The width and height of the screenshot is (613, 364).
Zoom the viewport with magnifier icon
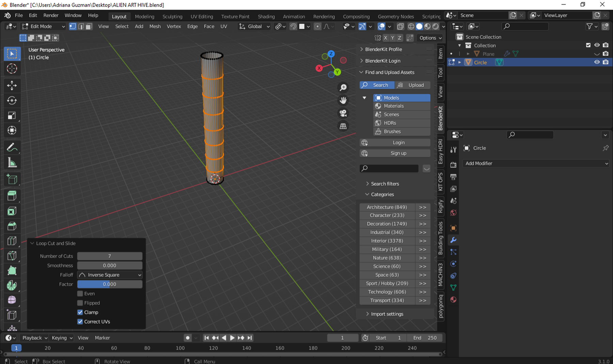(343, 88)
